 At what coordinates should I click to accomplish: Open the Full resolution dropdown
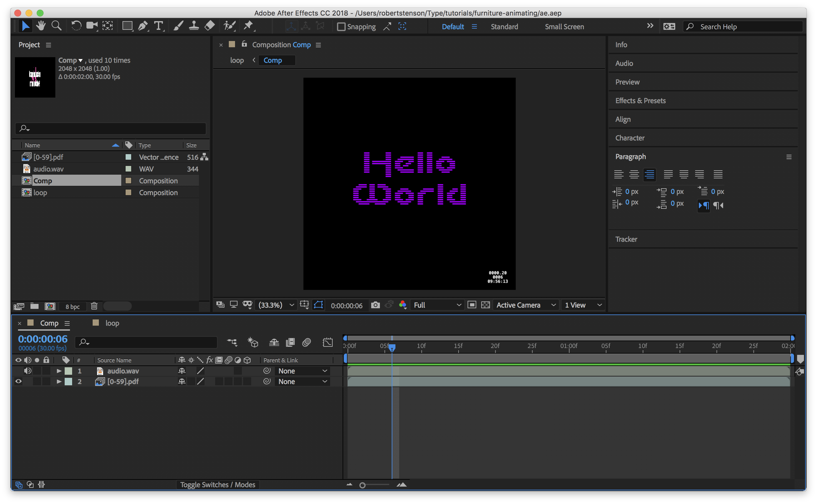[x=437, y=305]
